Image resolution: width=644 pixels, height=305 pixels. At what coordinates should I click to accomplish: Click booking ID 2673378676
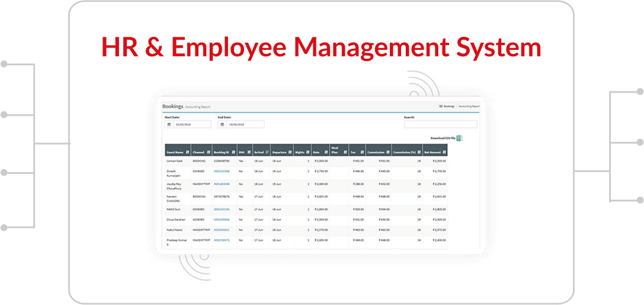tap(222, 197)
